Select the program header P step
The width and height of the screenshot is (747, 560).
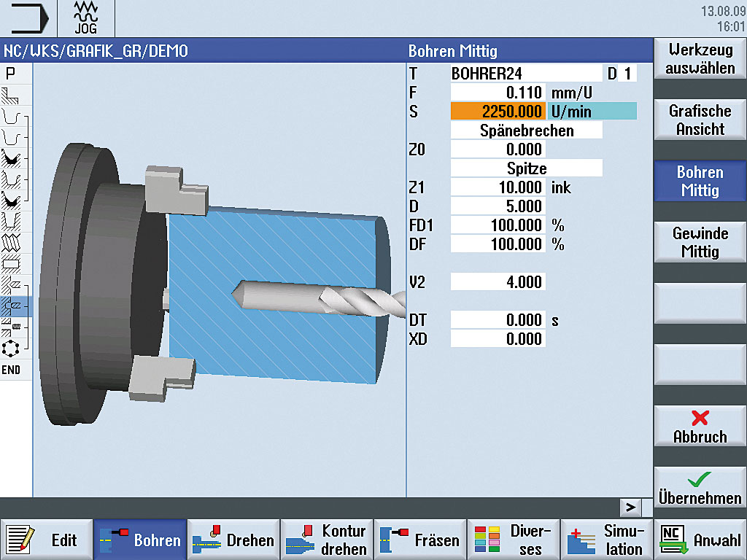click(x=10, y=74)
